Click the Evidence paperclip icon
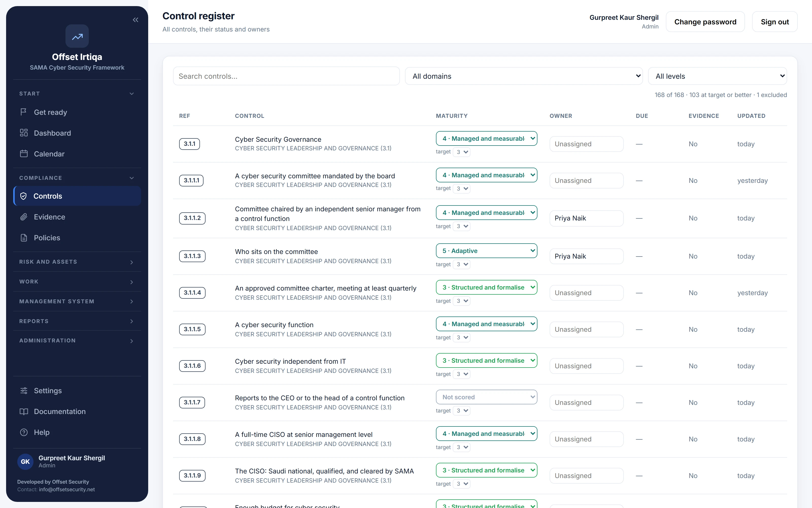This screenshot has height=508, width=812. coord(24,217)
